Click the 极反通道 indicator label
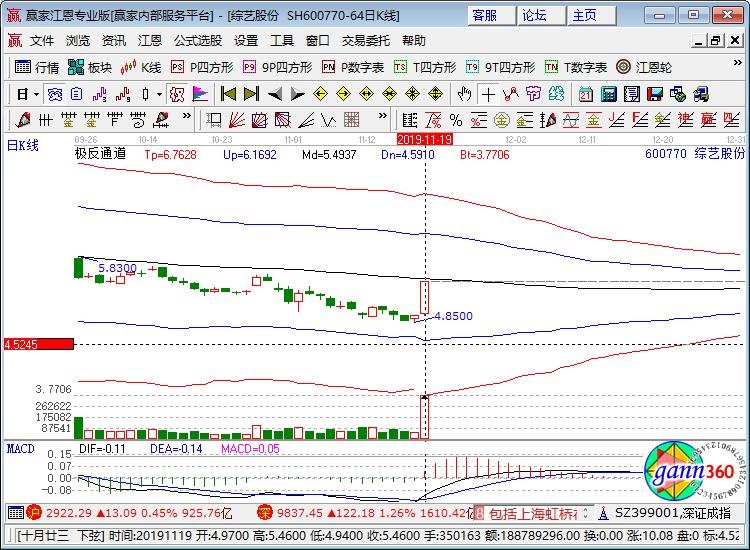The width and height of the screenshot is (750, 550). 100,154
